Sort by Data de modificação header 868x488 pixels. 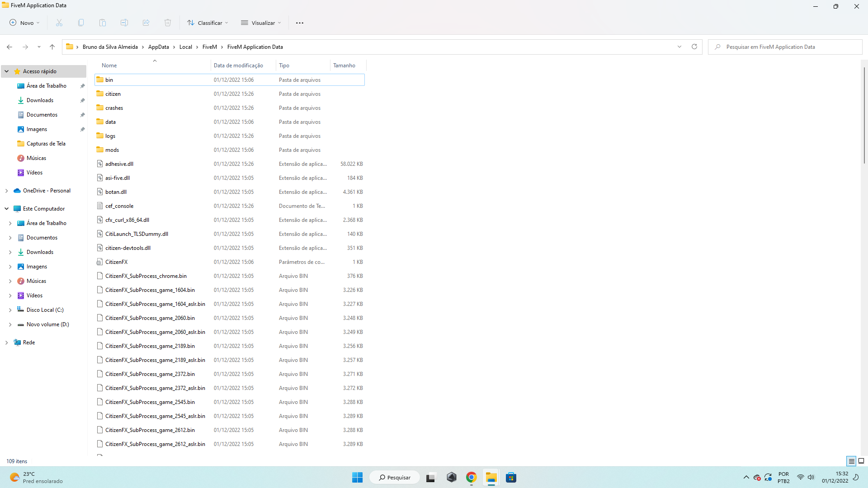(x=243, y=66)
